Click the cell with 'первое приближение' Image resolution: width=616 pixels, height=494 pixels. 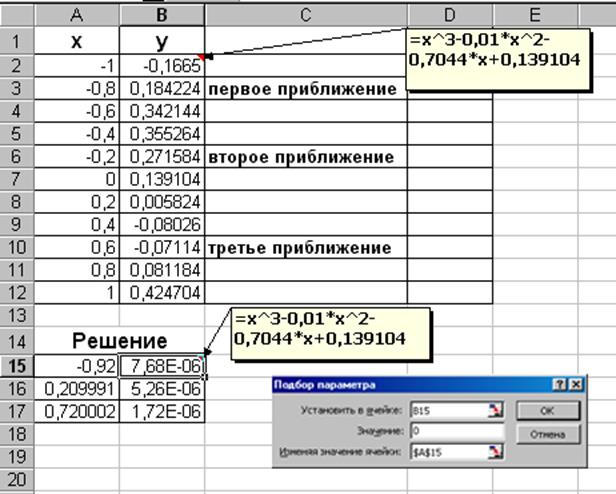point(305,89)
